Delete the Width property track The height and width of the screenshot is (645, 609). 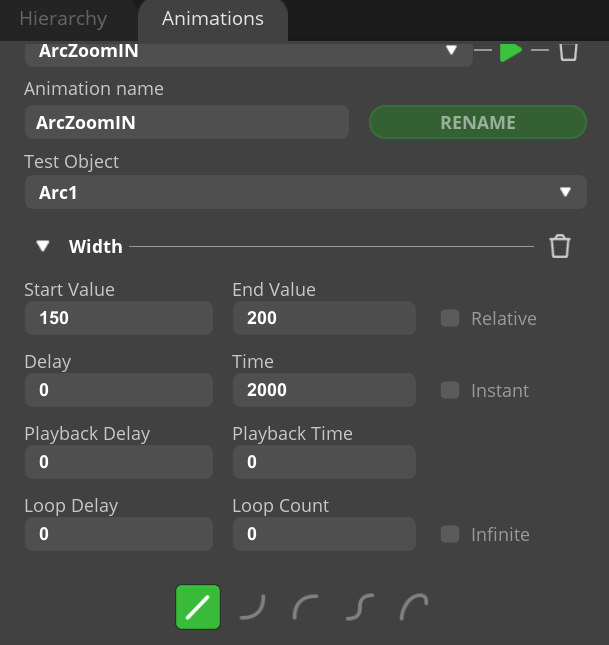coord(560,246)
